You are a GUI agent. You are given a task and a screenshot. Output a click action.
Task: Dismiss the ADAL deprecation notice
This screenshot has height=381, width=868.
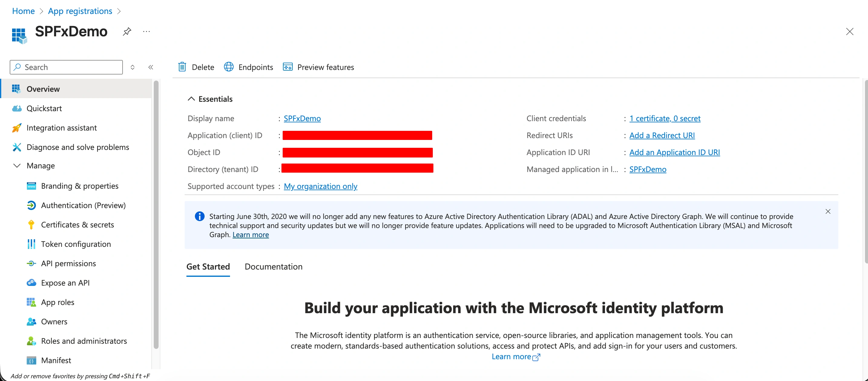coord(828,211)
